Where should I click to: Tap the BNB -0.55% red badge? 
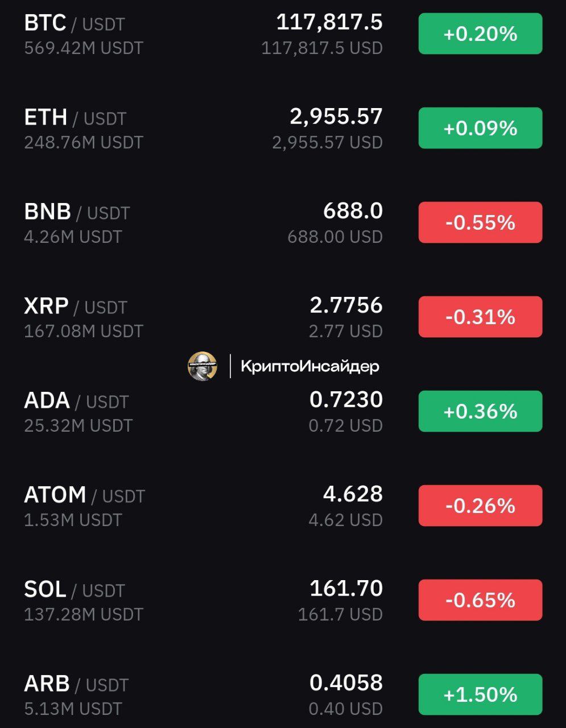coord(480,223)
